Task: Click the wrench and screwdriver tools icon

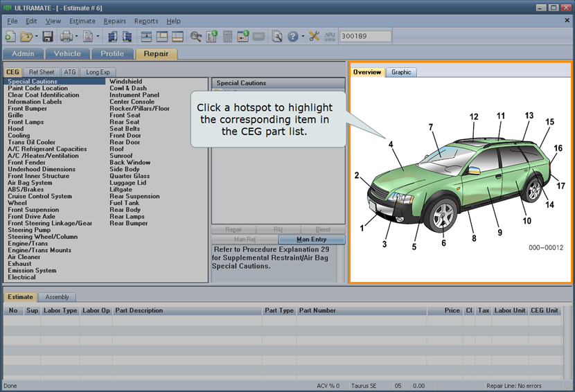Action: pos(315,36)
